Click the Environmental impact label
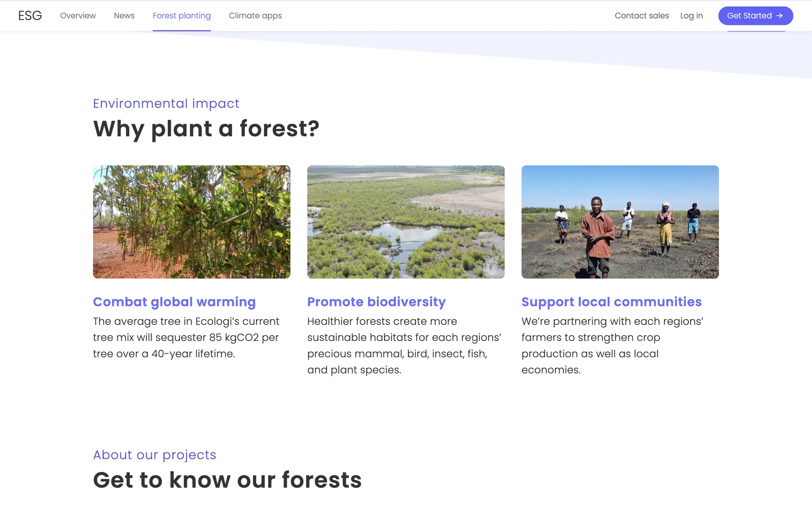The width and height of the screenshot is (812, 508). pos(166,103)
